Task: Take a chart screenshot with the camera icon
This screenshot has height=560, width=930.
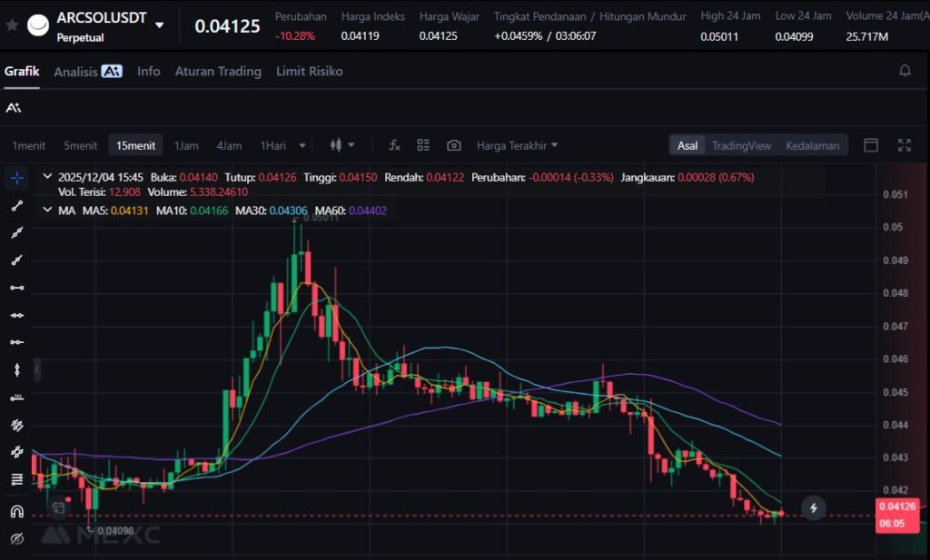Action: 454,145
